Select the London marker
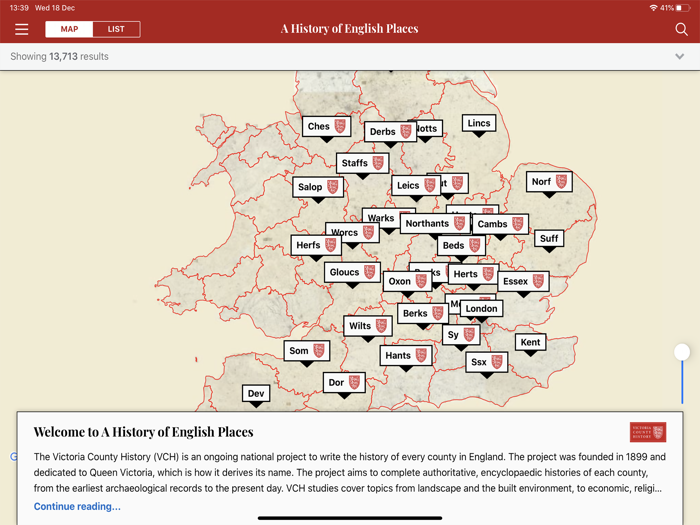The height and width of the screenshot is (525, 700). click(481, 308)
